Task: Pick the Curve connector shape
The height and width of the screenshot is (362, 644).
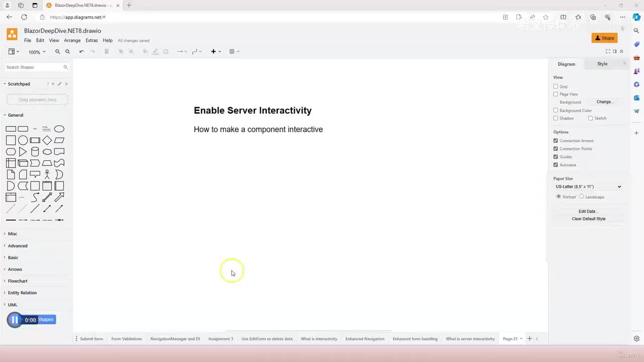Action: point(35,197)
